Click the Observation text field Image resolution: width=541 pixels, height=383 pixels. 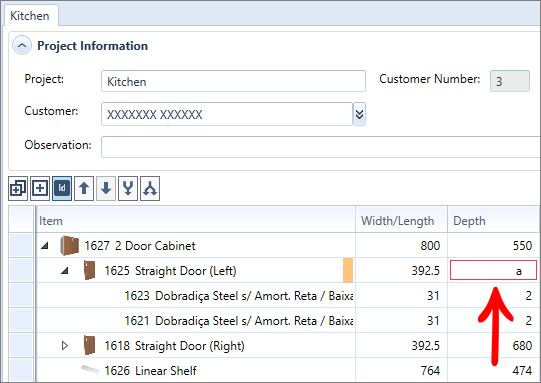click(x=321, y=147)
